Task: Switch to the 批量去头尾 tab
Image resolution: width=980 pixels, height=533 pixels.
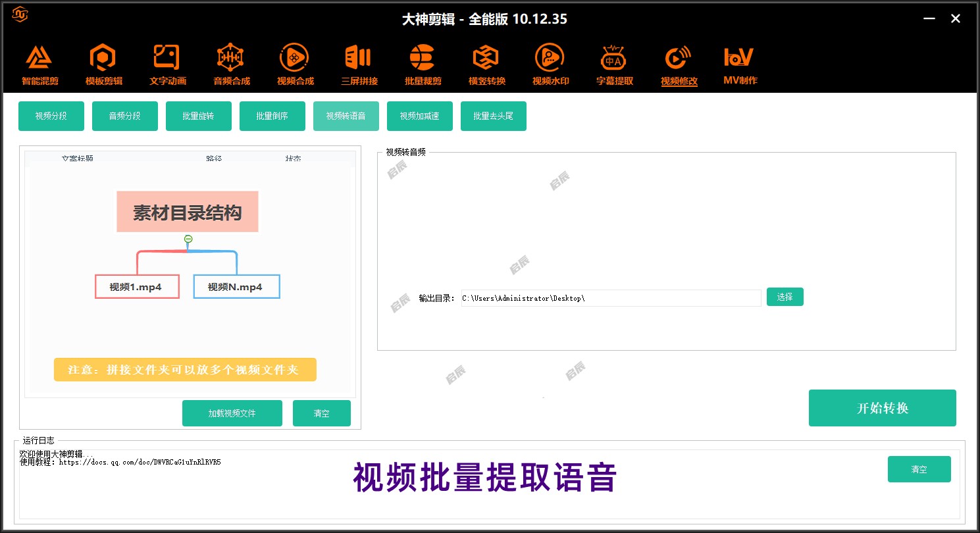Action: click(x=494, y=116)
